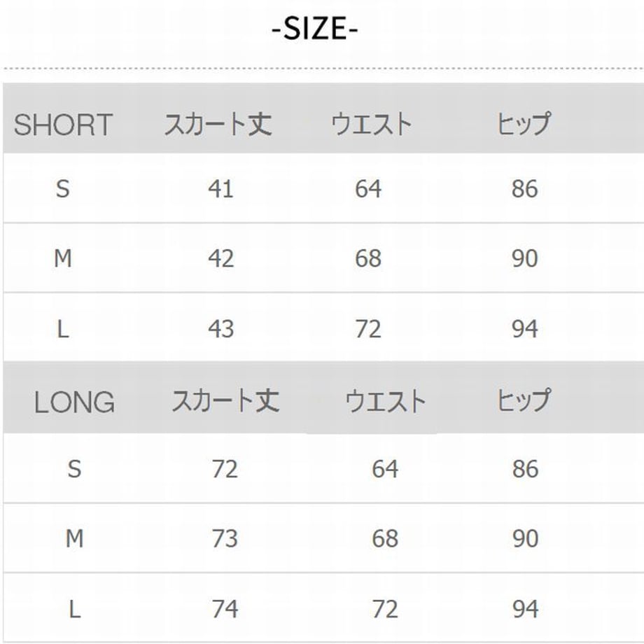Click スカート丈 header in SHORT section
The width and height of the screenshot is (644, 644).
(218, 124)
